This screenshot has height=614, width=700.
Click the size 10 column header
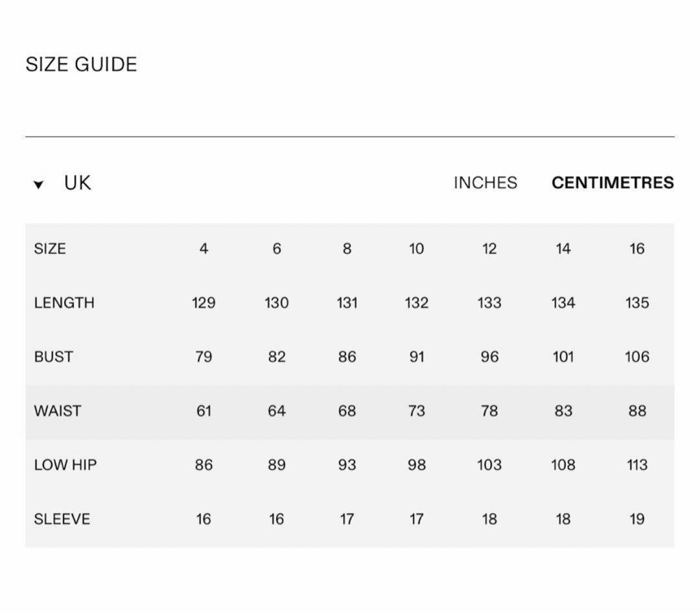(x=416, y=249)
